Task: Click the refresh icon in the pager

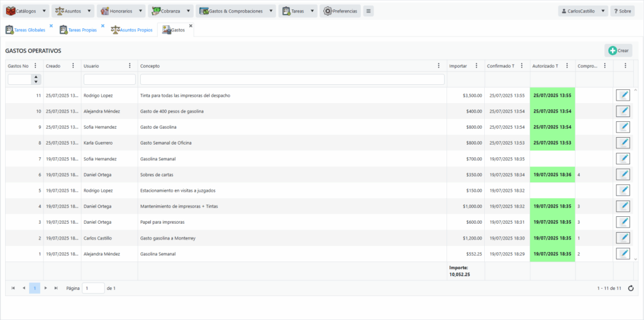Action: tap(631, 288)
